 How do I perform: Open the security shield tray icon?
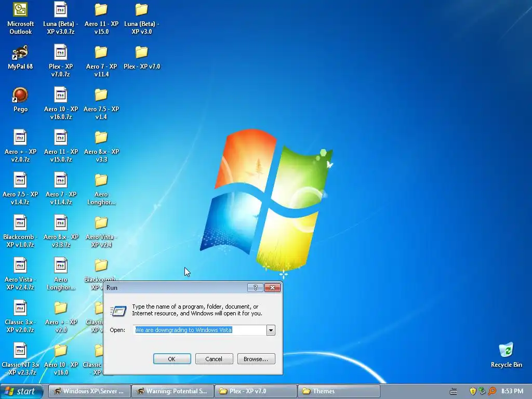click(x=473, y=391)
